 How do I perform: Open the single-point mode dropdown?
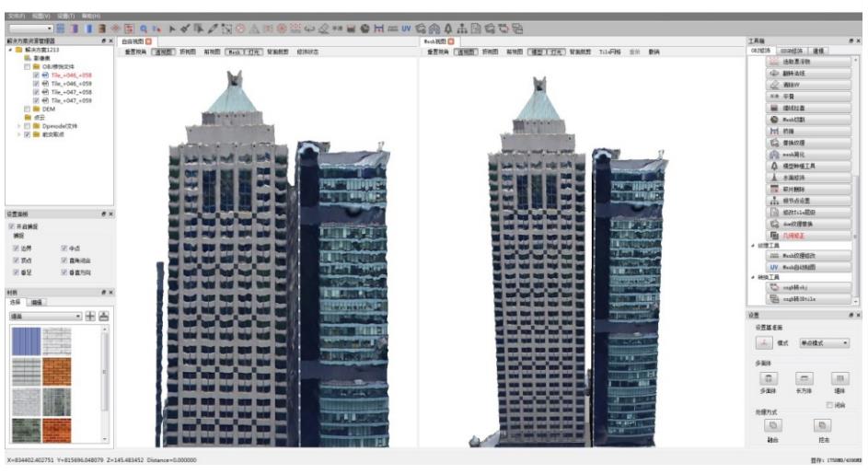(824, 343)
